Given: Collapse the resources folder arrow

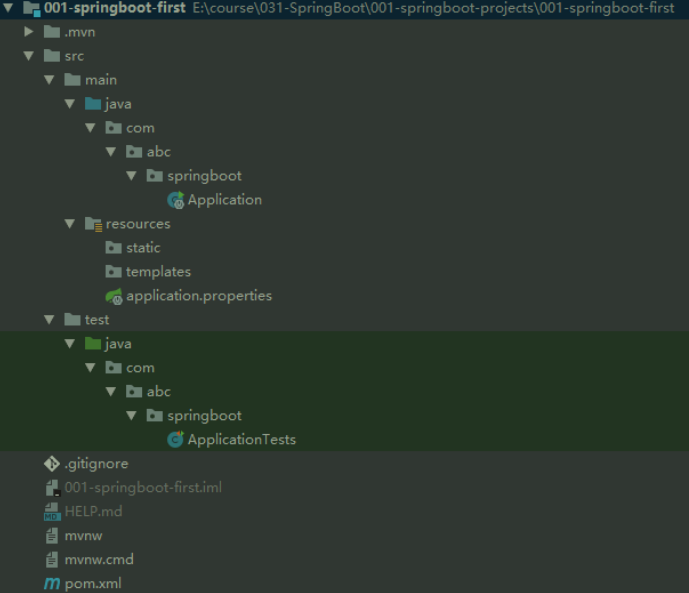Looking at the screenshot, I should click(70, 224).
